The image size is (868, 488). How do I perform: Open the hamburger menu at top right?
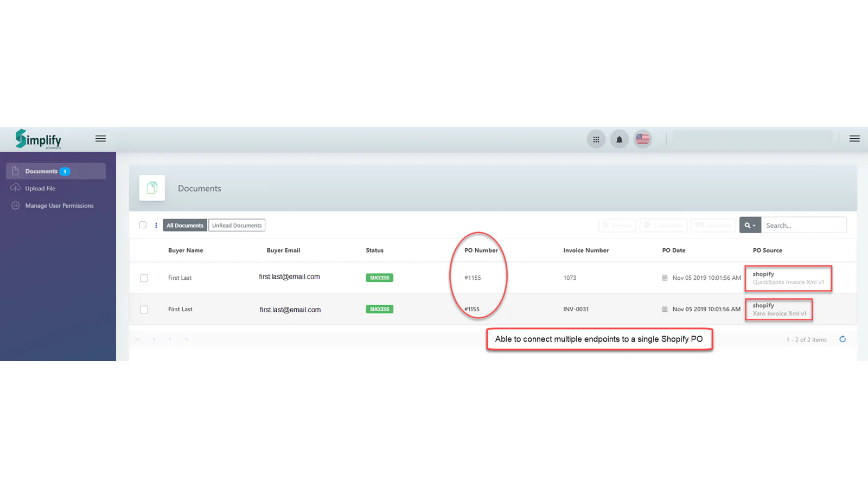click(854, 138)
